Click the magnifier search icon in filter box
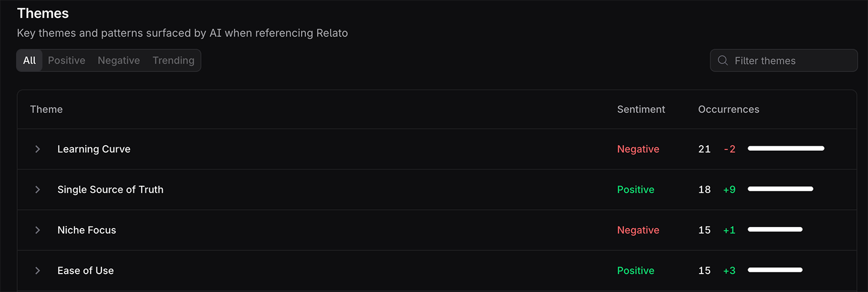868x292 pixels. coord(723,61)
